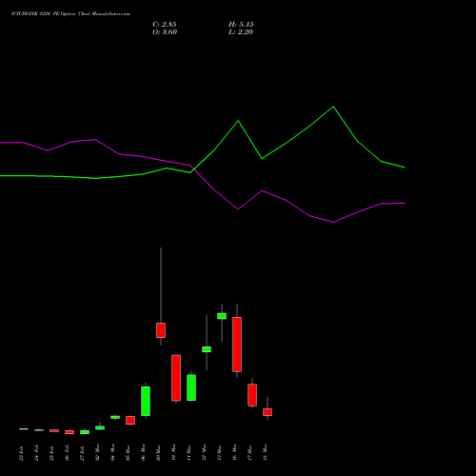
Task: Select the open value O: 3.60
Action: (x=165, y=32)
